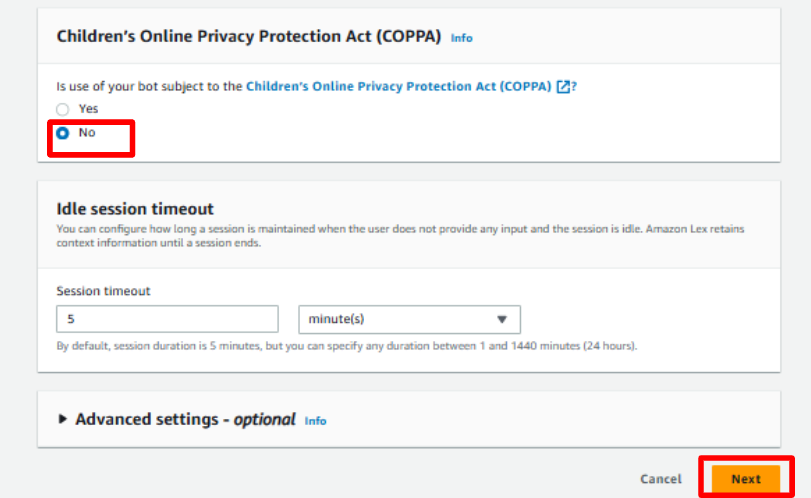Click the session duration hint text below the input
Screen dimensions: 811x498
pyautogui.click(x=347, y=346)
